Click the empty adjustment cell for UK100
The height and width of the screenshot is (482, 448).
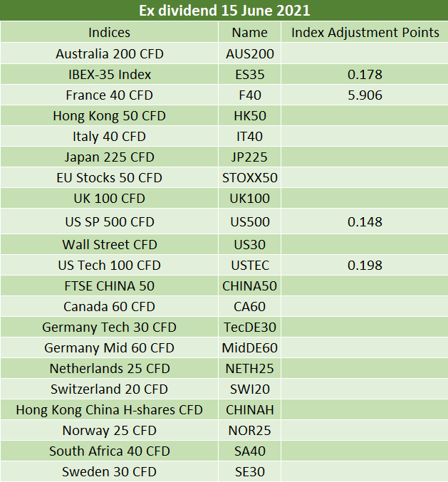365,198
